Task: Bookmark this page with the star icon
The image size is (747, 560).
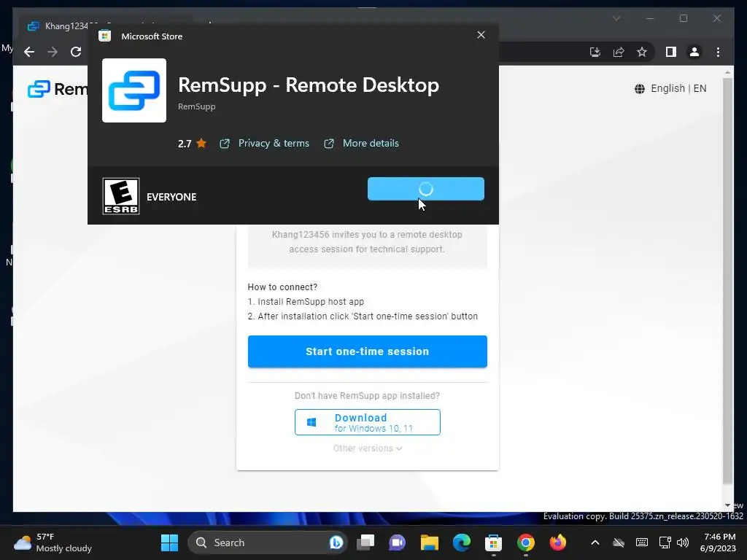Action: 642,52
